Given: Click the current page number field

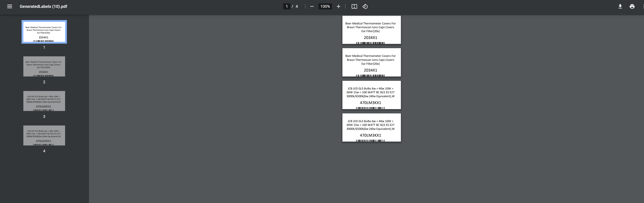Looking at the screenshot, I should (286, 6).
